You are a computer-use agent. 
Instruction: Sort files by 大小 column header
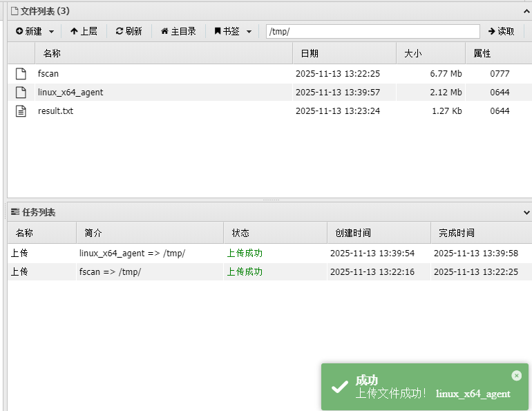pyautogui.click(x=412, y=53)
